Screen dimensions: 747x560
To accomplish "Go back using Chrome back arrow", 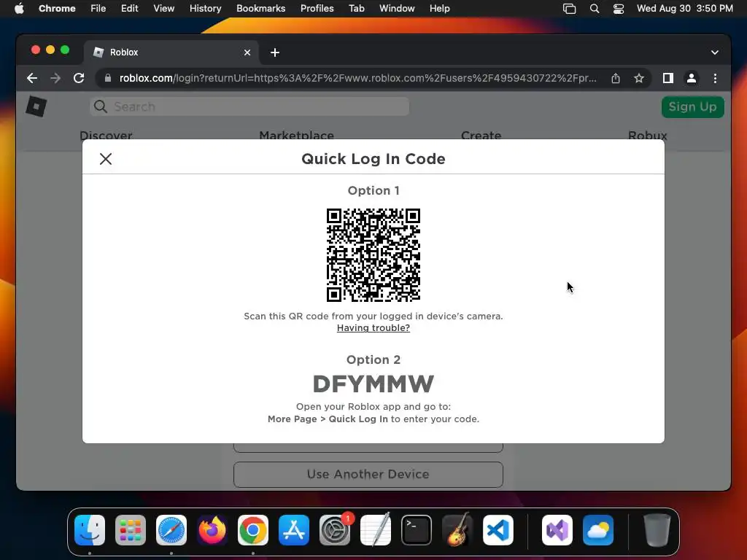I will tap(32, 78).
